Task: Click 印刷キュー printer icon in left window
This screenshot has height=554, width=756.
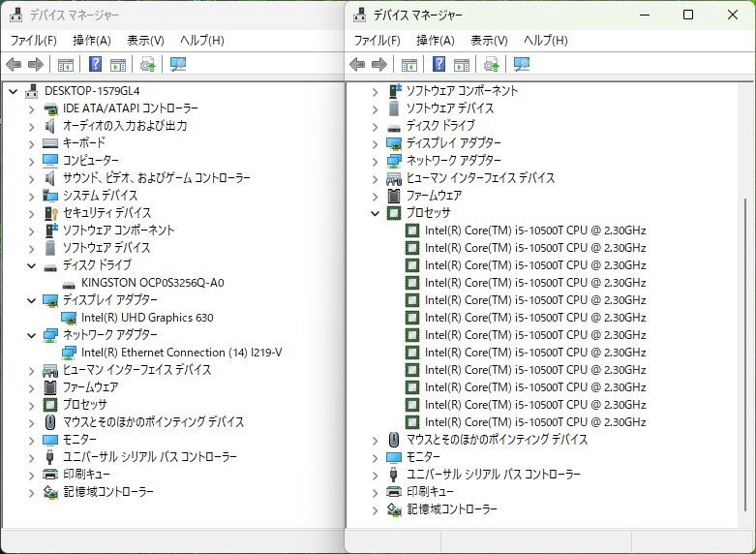Action: pos(50,475)
